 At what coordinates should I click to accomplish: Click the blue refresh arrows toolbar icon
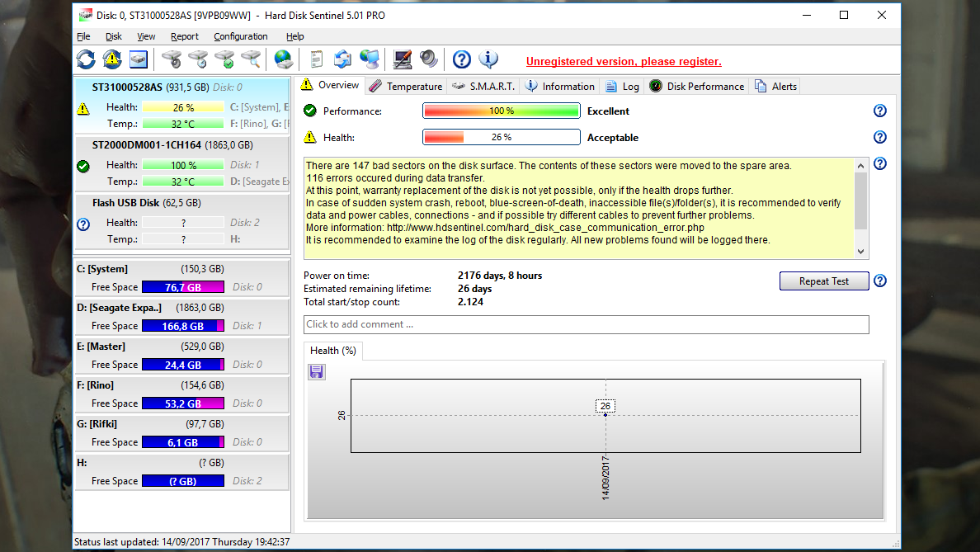(86, 59)
